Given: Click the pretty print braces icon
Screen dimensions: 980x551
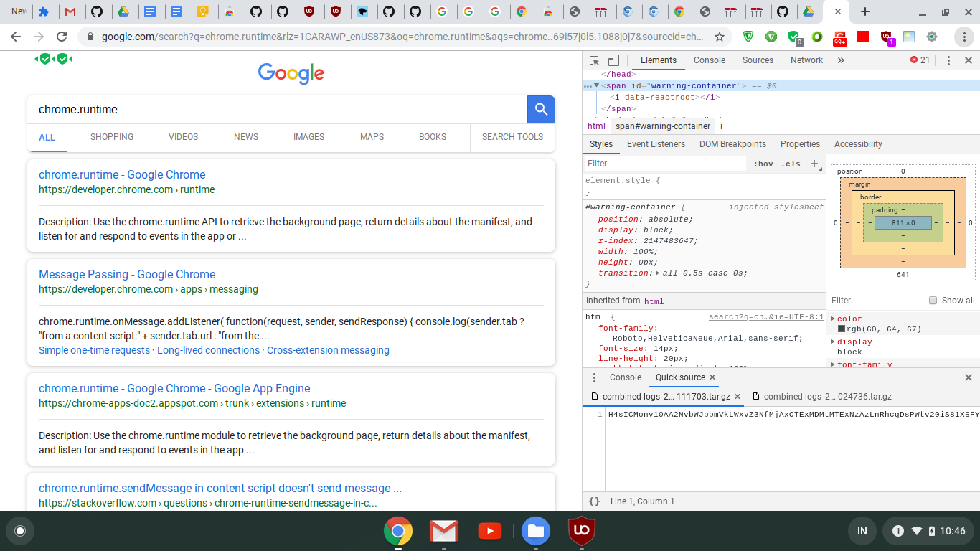Looking at the screenshot, I should (594, 501).
